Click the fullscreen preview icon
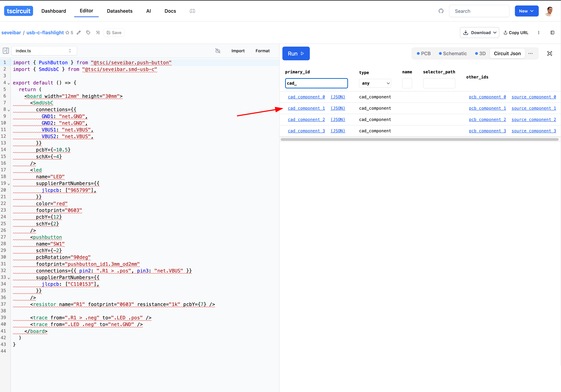Image resolution: width=561 pixels, height=392 pixels. pos(550,53)
